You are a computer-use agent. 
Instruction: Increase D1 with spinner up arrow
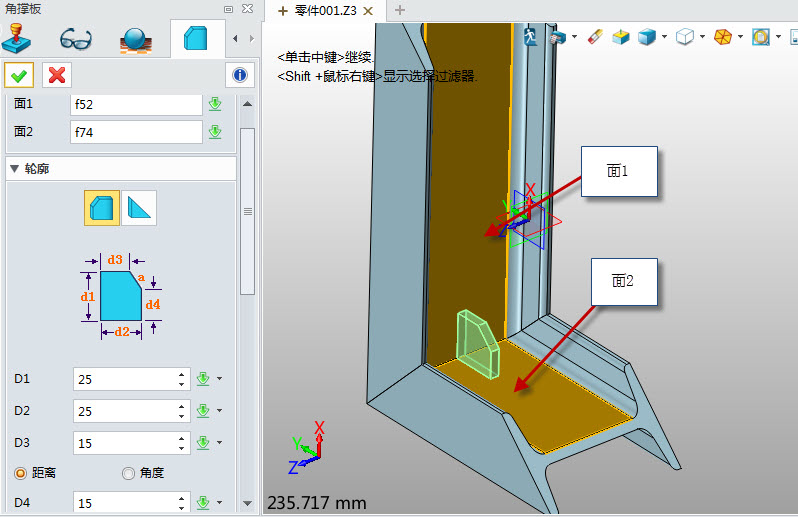tap(182, 375)
